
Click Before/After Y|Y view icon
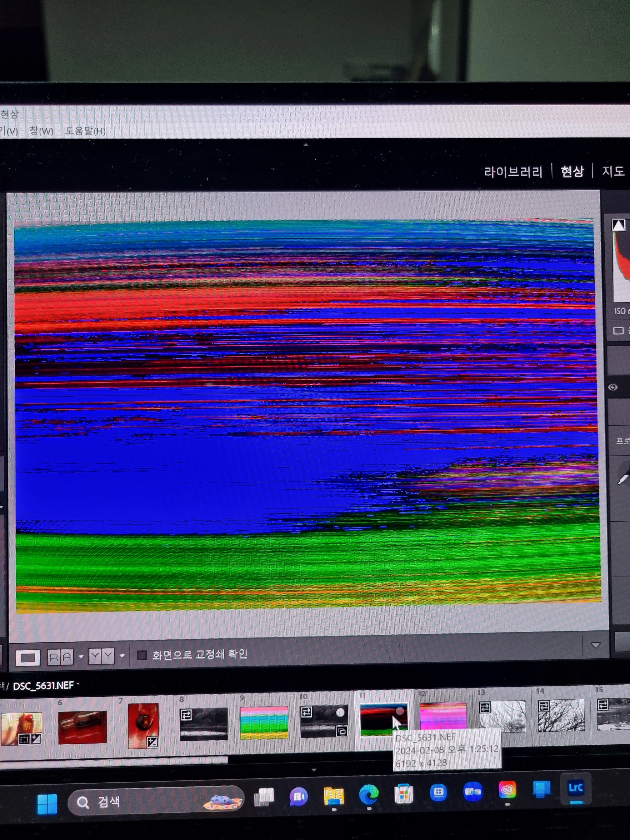(101, 656)
